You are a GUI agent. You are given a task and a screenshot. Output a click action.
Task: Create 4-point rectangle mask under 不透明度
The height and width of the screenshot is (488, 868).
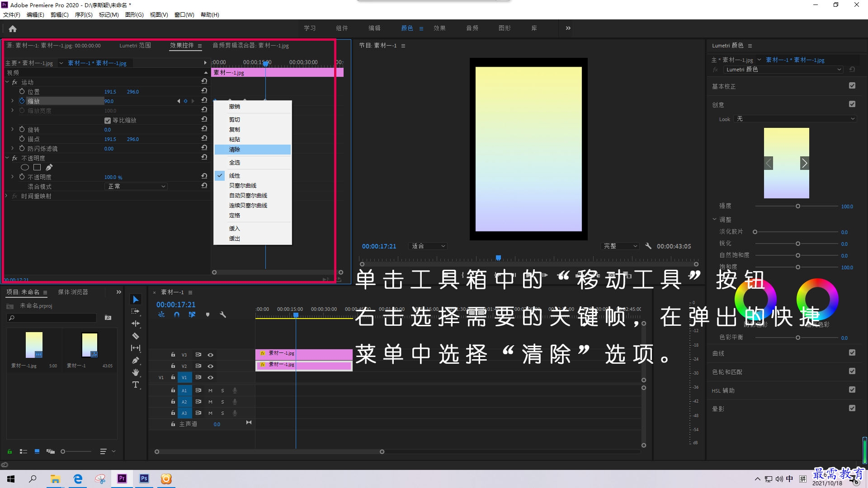click(x=37, y=167)
